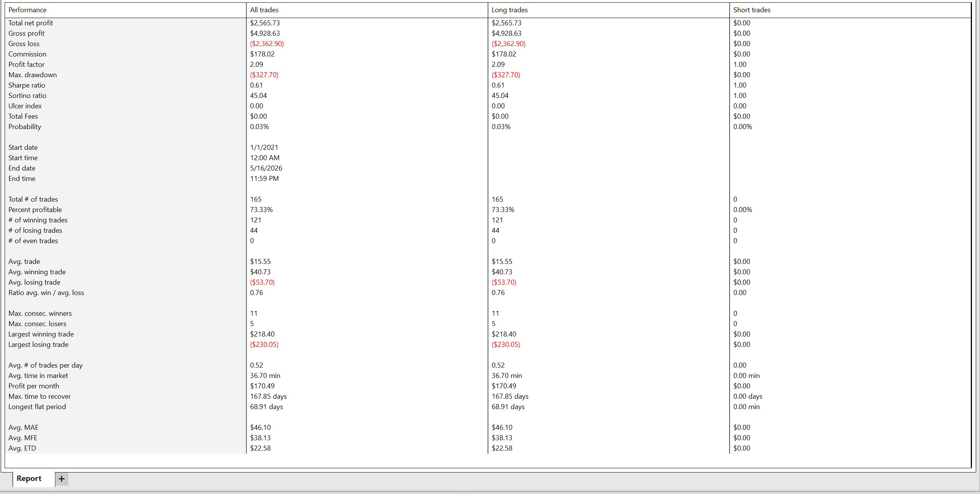This screenshot has height=494, width=980.
Task: Click Long trades Sharpe ratio 0.61
Action: [x=498, y=85]
